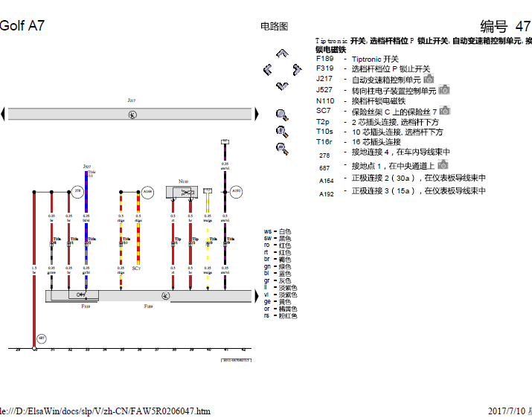This screenshot has height=418, width=532.
Task: Select legend entry T16r 16 芯插头连接
Action: click(359, 142)
